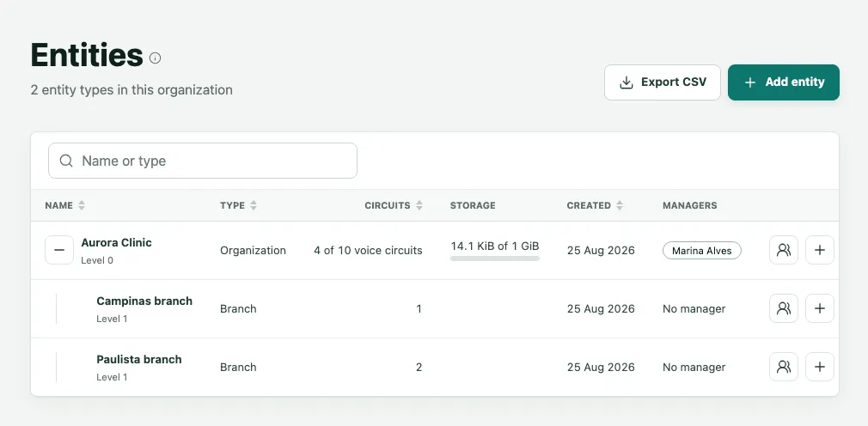Sort the table by Created column
The width and height of the screenshot is (868, 426).
tap(595, 205)
